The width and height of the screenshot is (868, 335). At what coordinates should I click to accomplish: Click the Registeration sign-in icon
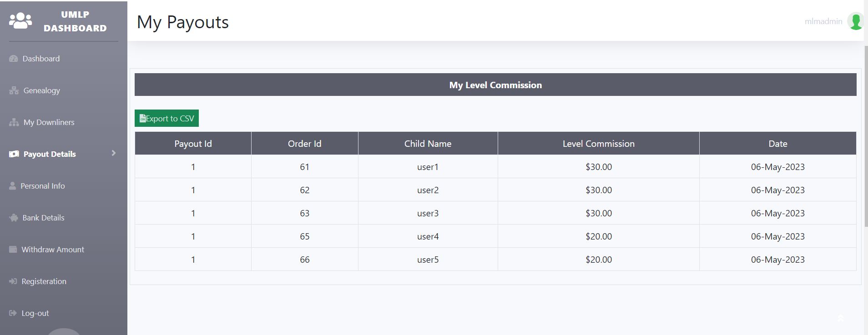tap(13, 281)
